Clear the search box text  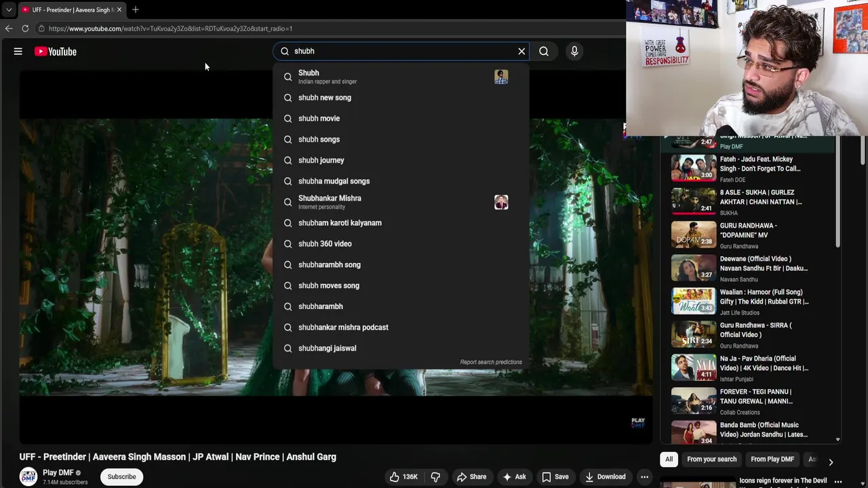coord(521,52)
